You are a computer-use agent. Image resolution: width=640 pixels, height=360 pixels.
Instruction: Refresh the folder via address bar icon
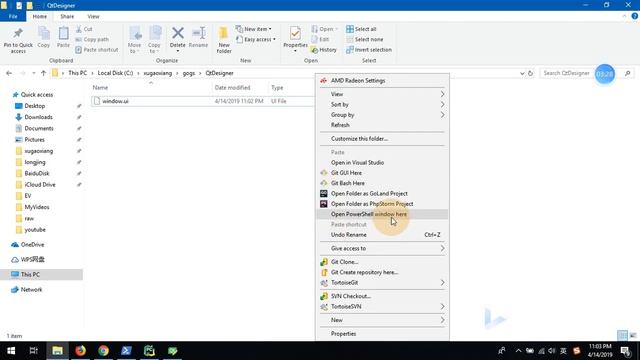point(530,73)
